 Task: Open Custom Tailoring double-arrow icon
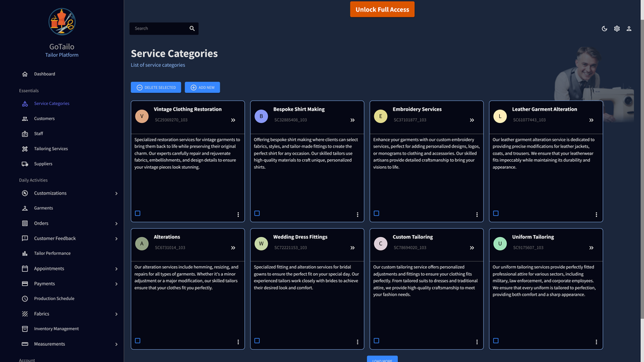coord(472,248)
